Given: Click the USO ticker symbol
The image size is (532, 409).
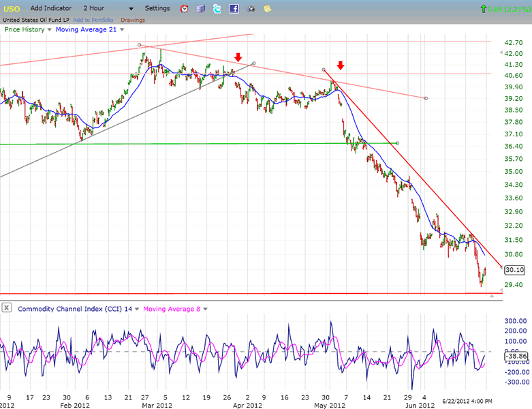Looking at the screenshot, I should pyautogui.click(x=12, y=8).
